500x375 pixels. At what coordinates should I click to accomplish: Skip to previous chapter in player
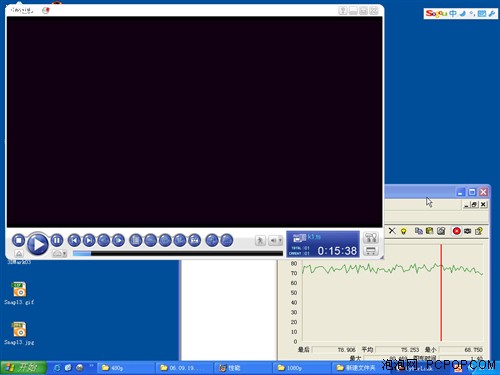74,240
